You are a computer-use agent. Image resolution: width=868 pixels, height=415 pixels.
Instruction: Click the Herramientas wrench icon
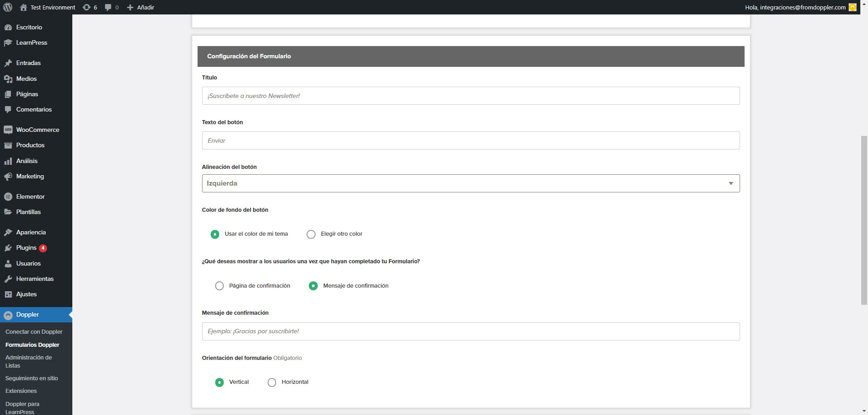pyautogui.click(x=8, y=279)
